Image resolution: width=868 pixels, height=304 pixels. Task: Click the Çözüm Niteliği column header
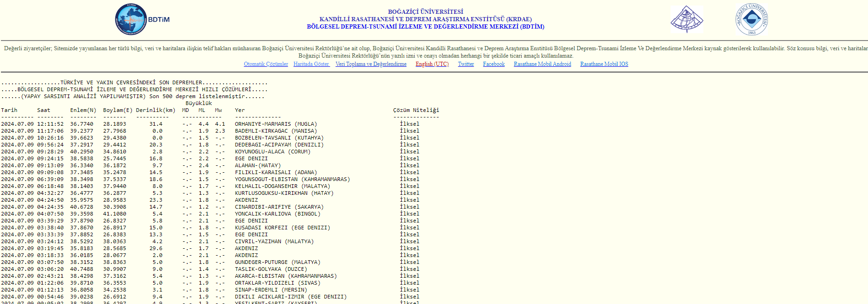[416, 110]
